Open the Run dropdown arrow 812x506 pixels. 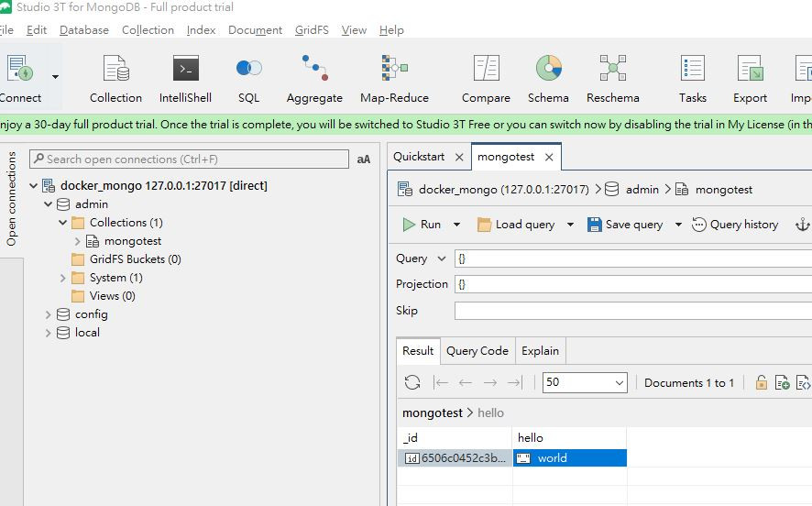(x=456, y=225)
